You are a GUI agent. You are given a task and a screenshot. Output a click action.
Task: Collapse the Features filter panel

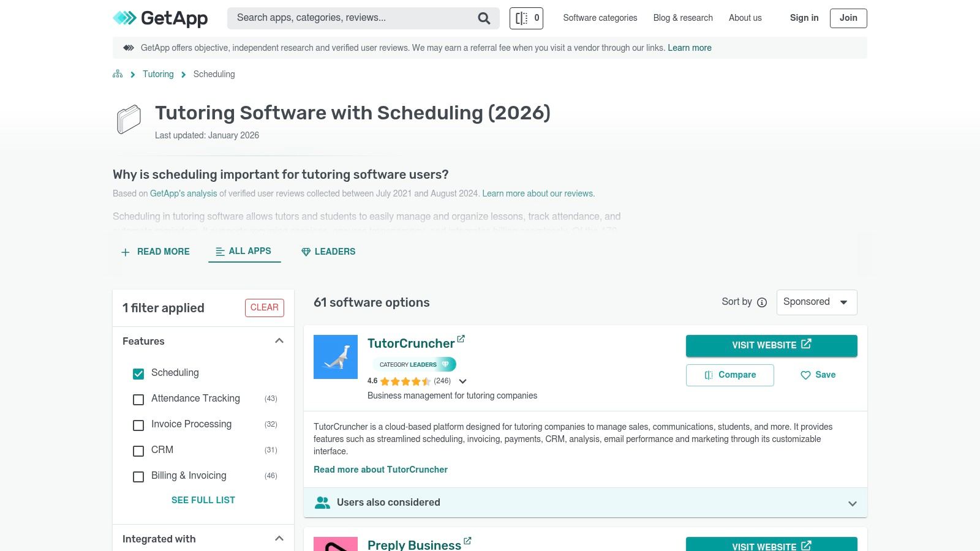click(x=279, y=341)
